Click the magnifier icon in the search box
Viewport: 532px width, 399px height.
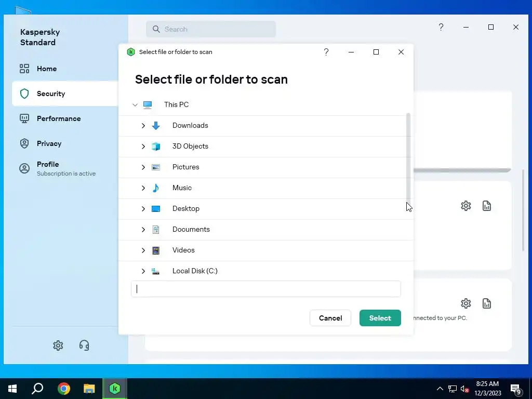pyautogui.click(x=156, y=29)
